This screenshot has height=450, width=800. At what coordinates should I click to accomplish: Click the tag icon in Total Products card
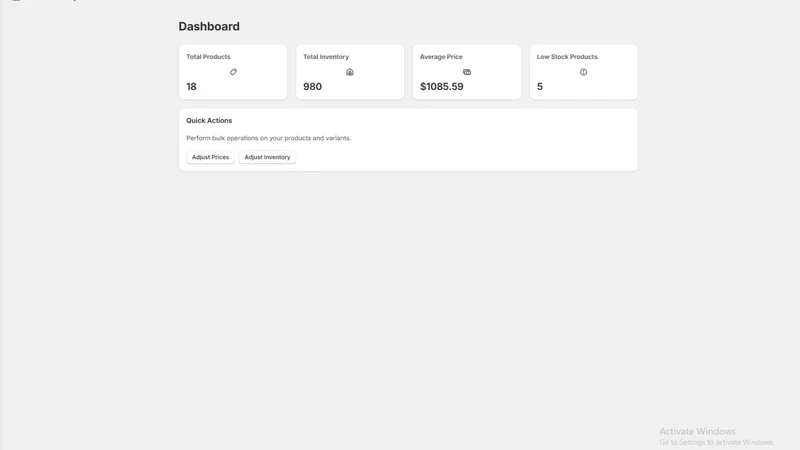click(233, 72)
